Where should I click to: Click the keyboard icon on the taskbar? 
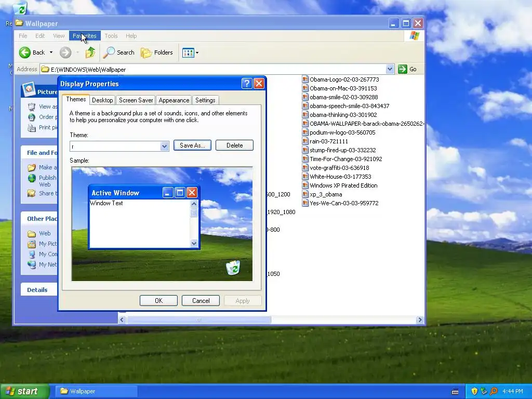click(x=455, y=392)
